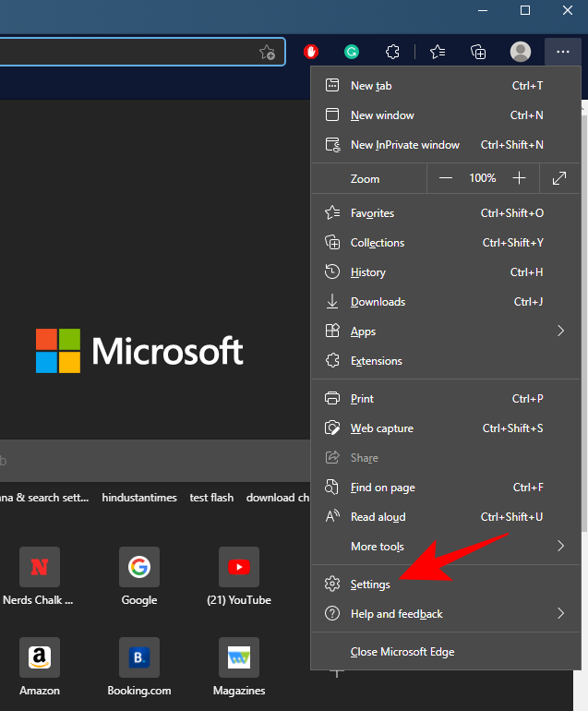Open the Grammarly extension icon

(352, 52)
